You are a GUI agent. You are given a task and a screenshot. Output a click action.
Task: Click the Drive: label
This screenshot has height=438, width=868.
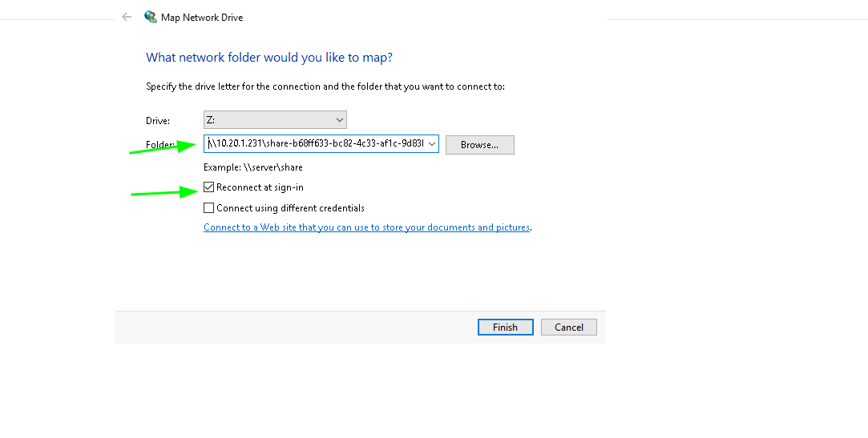click(x=158, y=121)
